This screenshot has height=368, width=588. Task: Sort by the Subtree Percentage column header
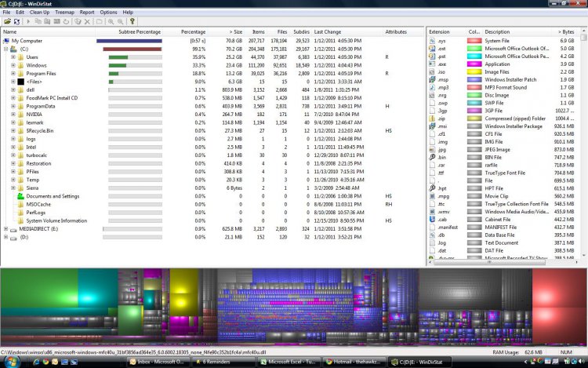click(x=129, y=32)
